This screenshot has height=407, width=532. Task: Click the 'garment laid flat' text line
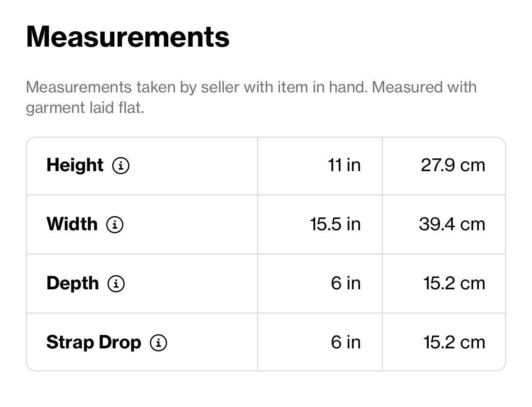(x=85, y=107)
